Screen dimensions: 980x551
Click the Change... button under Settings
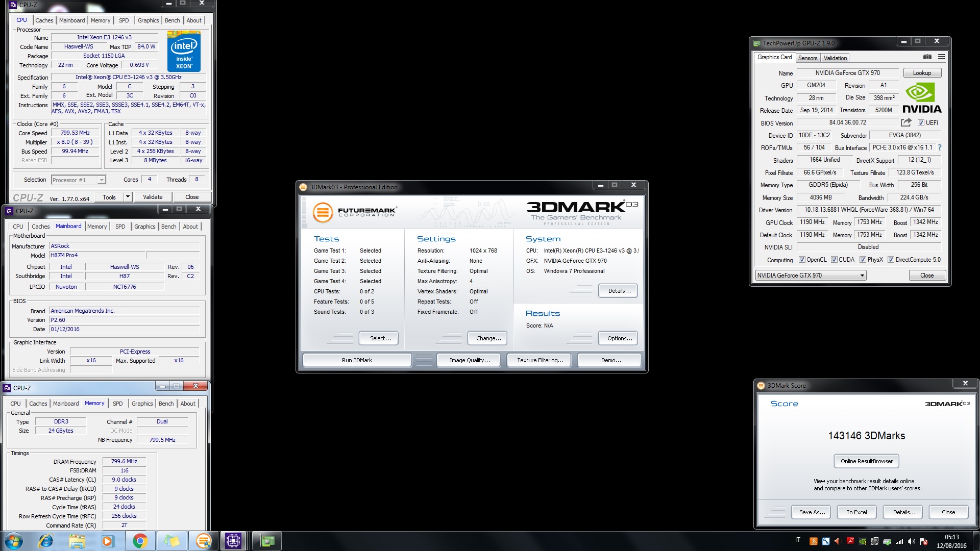click(488, 338)
